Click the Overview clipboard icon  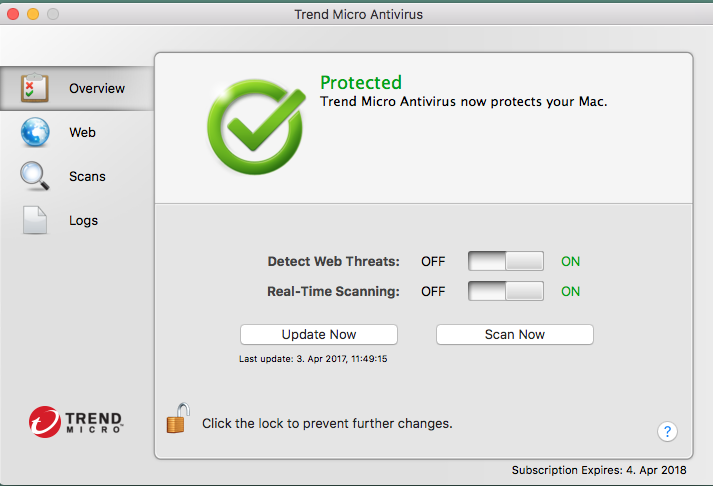pos(35,88)
